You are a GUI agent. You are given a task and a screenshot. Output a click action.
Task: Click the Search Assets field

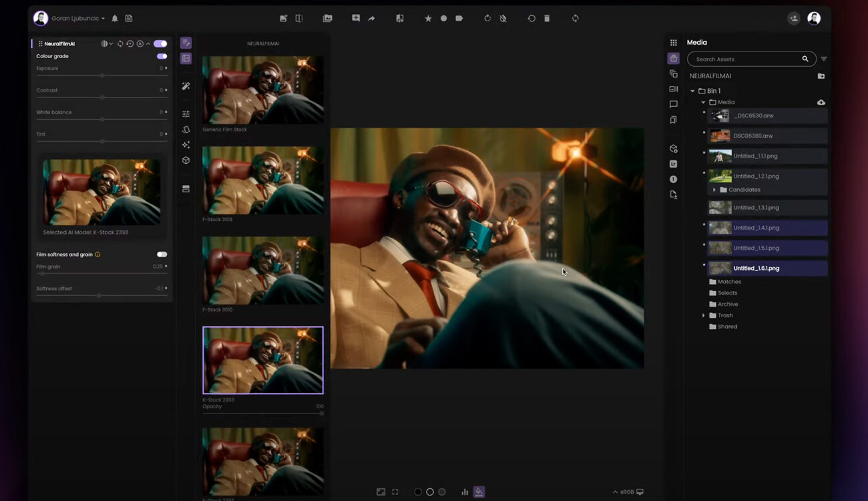tap(751, 59)
